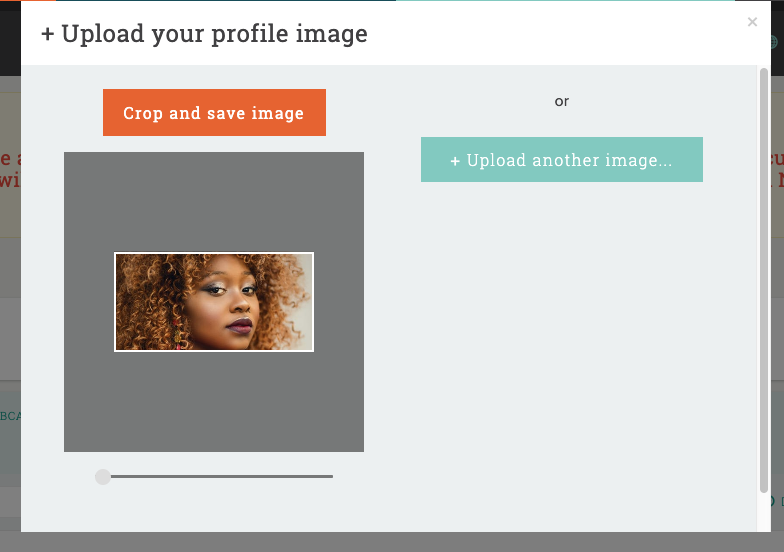Viewport: 784px width, 552px height.
Task: Click the Crop and save image button
Action: [214, 113]
